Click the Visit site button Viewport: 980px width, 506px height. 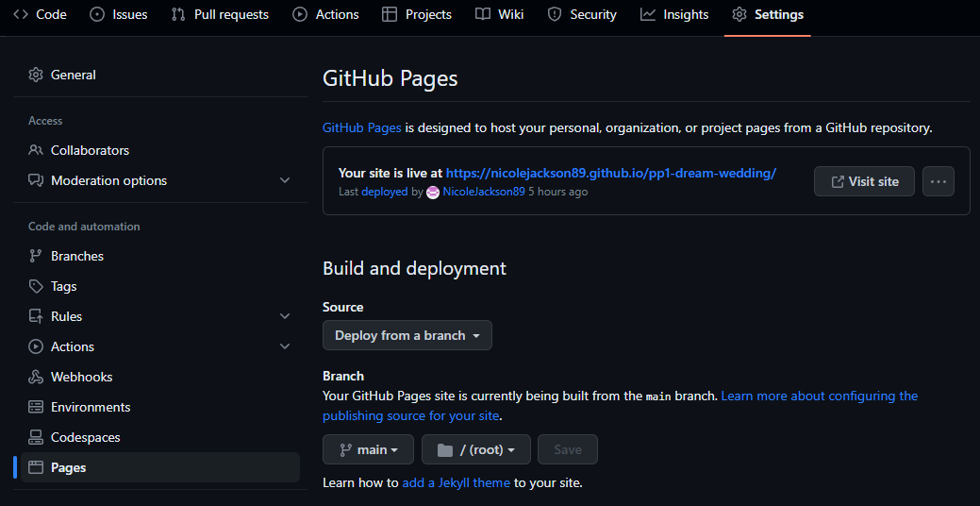864,181
